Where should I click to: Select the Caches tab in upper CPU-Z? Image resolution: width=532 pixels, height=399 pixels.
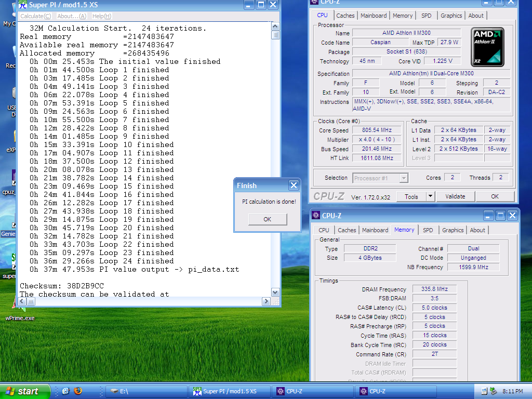click(x=345, y=16)
